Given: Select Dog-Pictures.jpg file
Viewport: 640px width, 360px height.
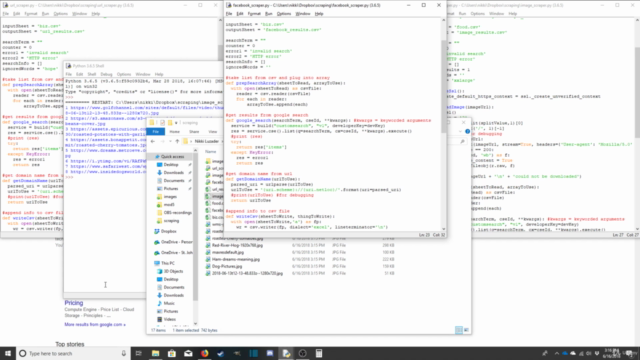Looking at the screenshot, I should pyautogui.click(x=227, y=266).
